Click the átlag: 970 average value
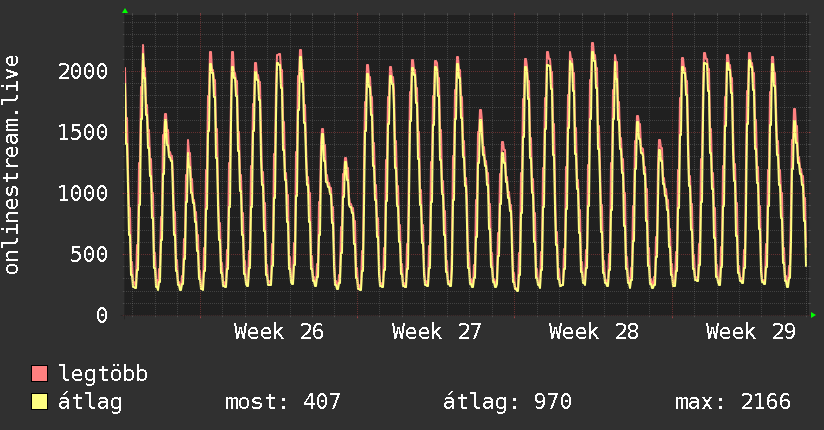Viewport: 824px width, 430px height. pyautogui.click(x=507, y=402)
